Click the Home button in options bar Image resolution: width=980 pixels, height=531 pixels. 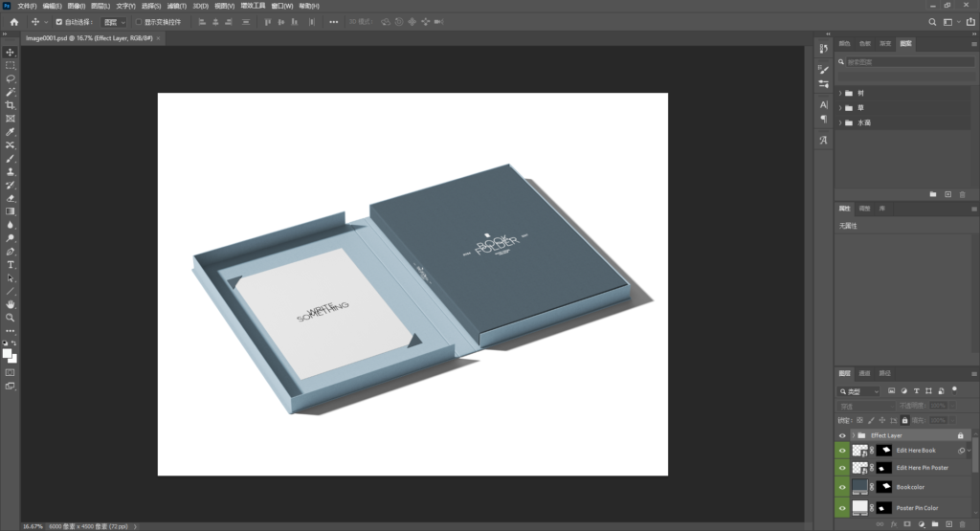(13, 22)
